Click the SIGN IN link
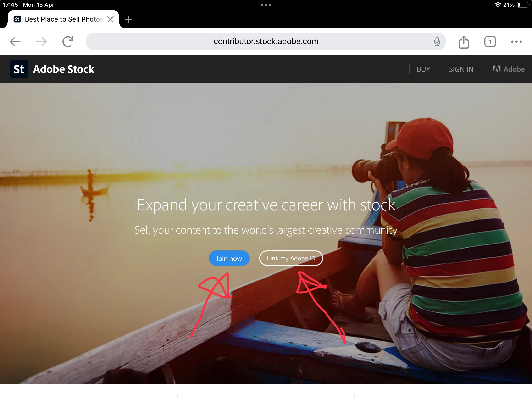Screen dimensions: 532x399 461,69
